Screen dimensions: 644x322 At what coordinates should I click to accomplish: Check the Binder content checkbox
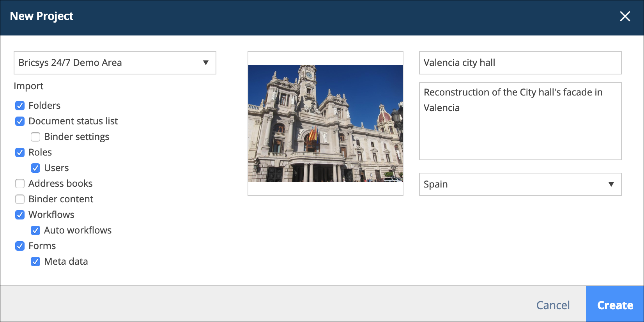click(20, 199)
